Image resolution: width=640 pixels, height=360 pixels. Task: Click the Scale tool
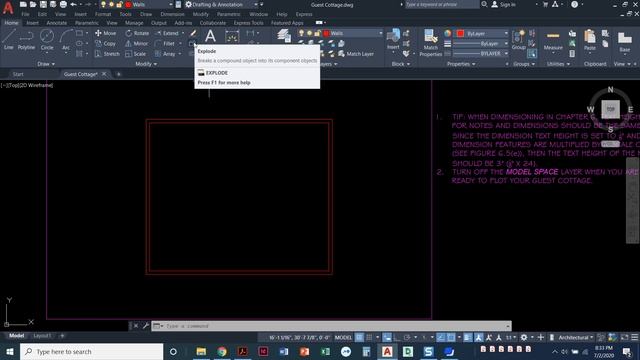click(x=136, y=53)
